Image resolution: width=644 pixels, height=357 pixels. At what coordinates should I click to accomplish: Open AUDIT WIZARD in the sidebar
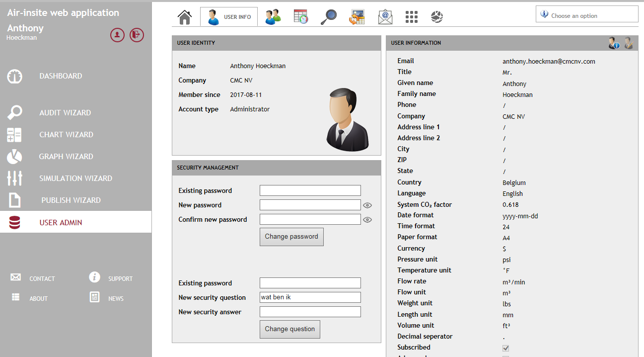pos(65,113)
